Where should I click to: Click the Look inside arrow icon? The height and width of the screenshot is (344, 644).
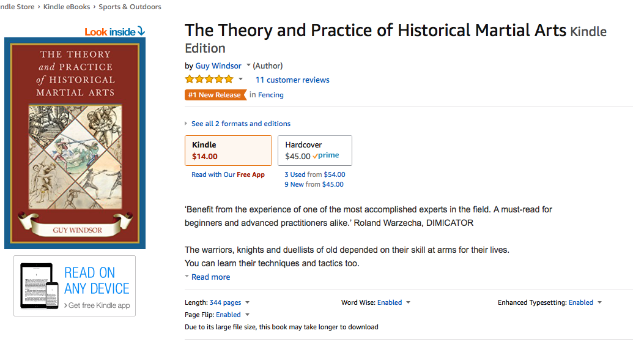tap(141, 31)
